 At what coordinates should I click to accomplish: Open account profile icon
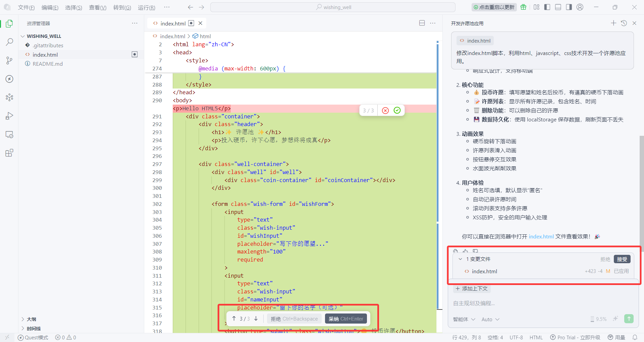pos(580,7)
